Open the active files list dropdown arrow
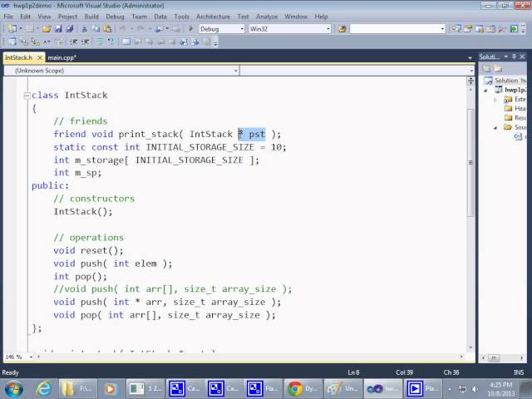 (470, 57)
